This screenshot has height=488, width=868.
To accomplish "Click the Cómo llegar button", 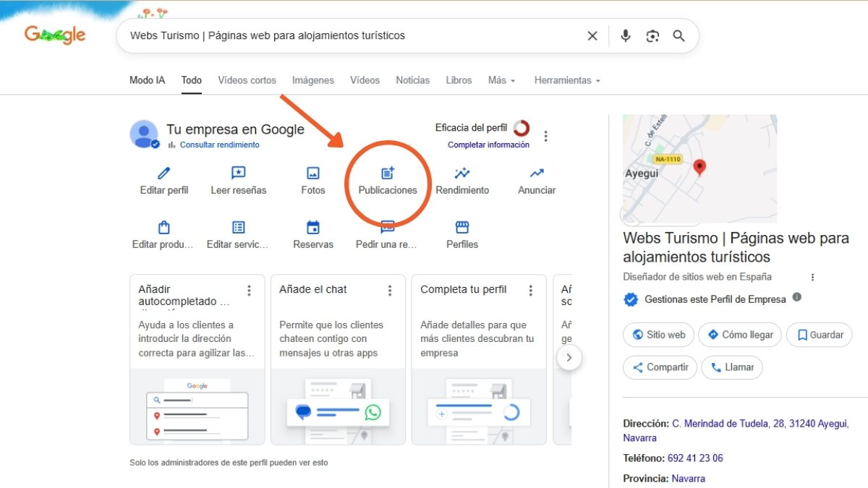I will coord(739,335).
